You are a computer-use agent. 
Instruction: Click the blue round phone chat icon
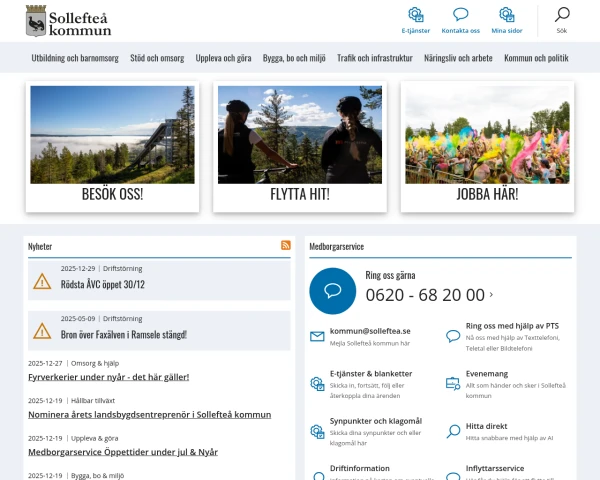coord(333,291)
